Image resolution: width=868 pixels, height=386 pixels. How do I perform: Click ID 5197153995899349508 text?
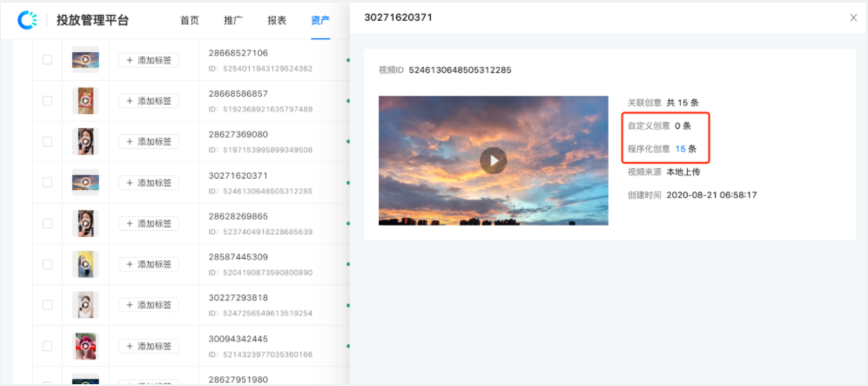[x=260, y=150]
